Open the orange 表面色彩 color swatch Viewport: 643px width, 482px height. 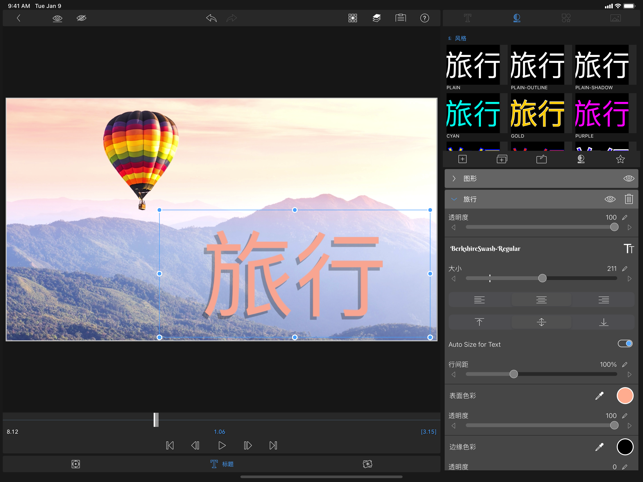pos(625,396)
